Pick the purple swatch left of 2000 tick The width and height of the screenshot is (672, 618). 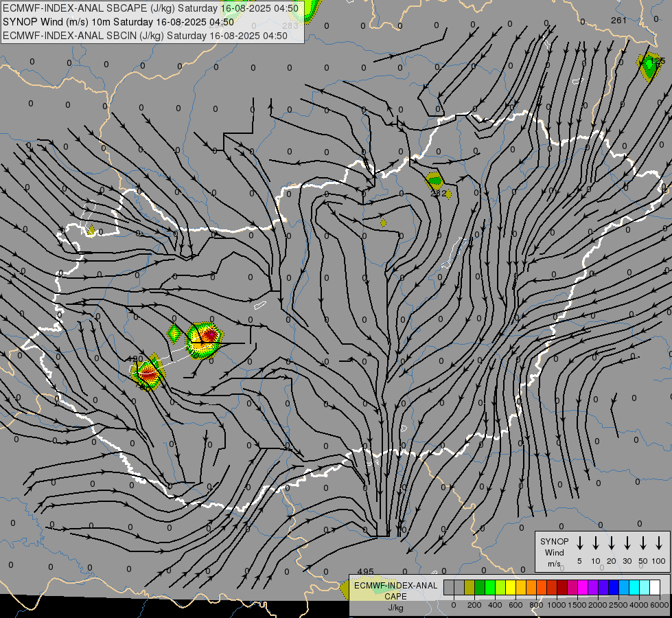(x=592, y=587)
